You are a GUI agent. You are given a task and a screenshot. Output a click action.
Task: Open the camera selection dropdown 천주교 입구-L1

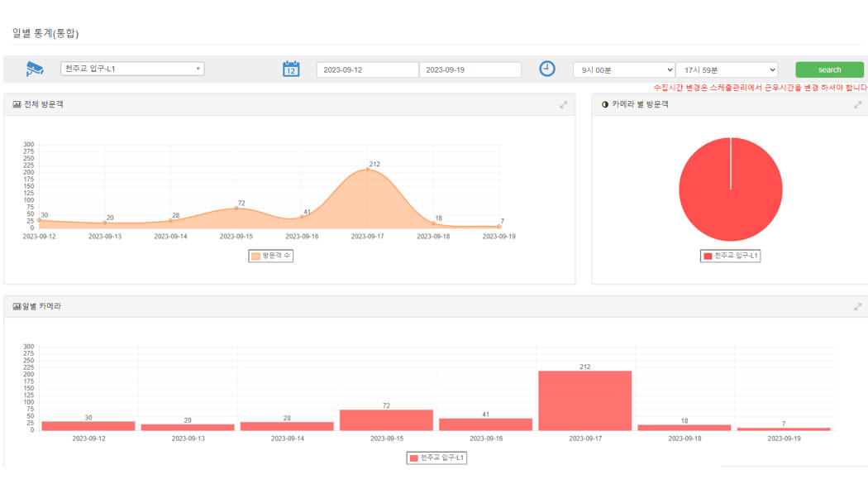(132, 70)
